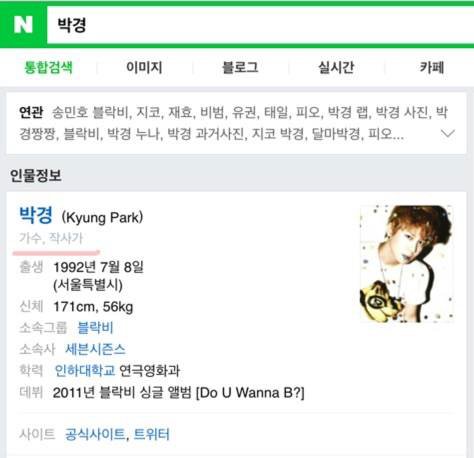The image size is (474, 458).
Task: Visit the 공식사이트 link
Action: point(95,434)
